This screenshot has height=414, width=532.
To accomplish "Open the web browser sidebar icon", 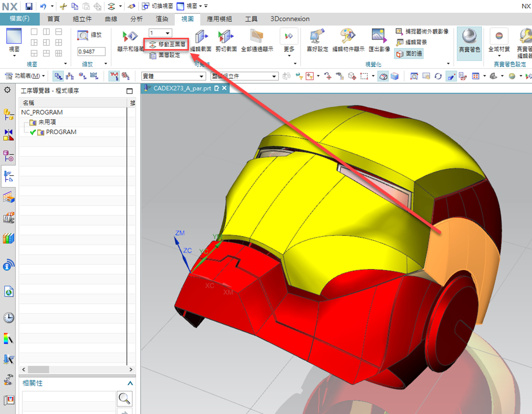I will (8, 292).
